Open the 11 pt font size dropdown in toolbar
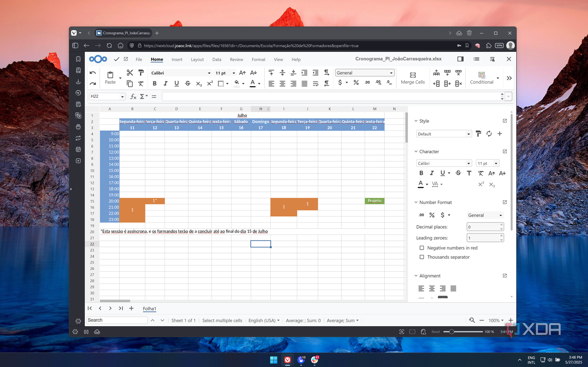Viewport: 588px width, 367px height. click(x=234, y=73)
